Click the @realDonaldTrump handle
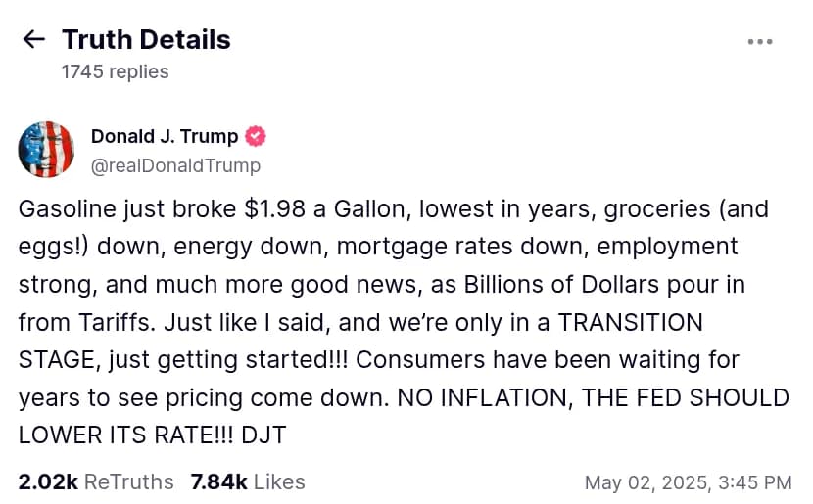This screenshot has width=813, height=504. click(175, 165)
